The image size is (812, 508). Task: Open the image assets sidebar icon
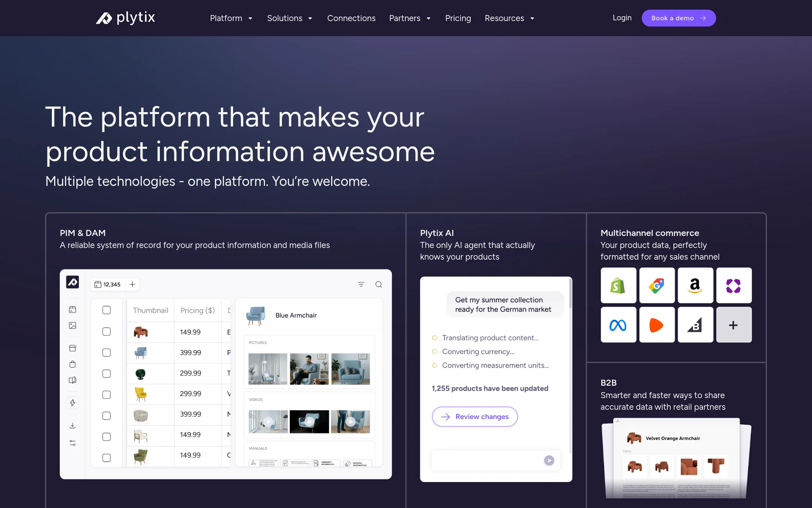tap(73, 325)
